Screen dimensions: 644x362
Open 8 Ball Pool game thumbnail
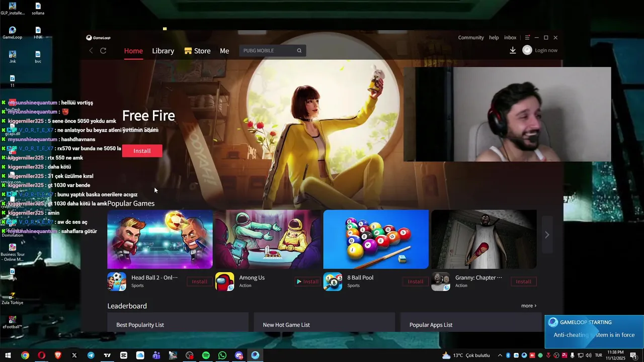pos(376,239)
